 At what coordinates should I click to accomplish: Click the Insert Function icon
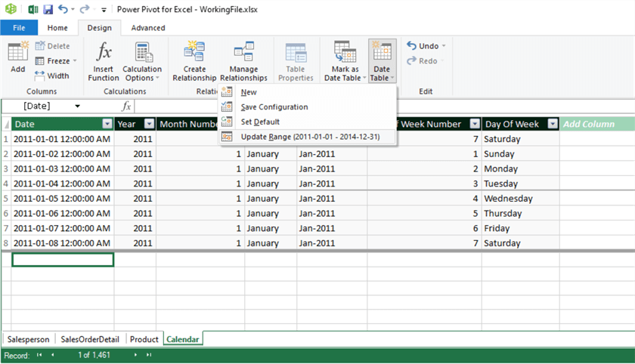coord(104,60)
